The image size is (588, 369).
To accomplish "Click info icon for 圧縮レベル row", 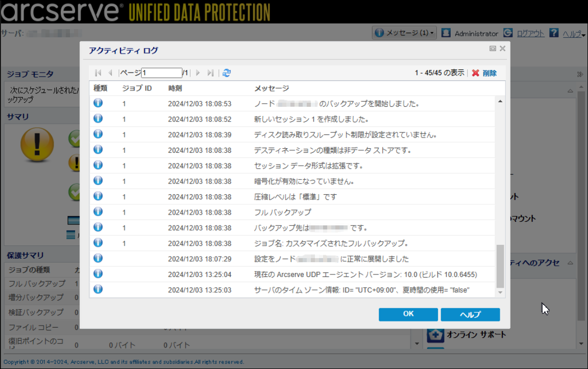I will pos(98,196).
